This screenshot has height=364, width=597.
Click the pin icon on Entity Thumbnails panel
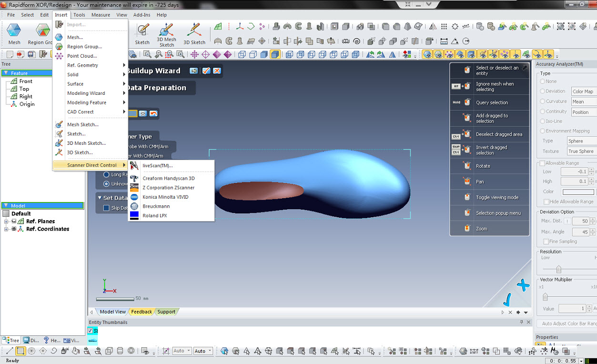click(522, 323)
